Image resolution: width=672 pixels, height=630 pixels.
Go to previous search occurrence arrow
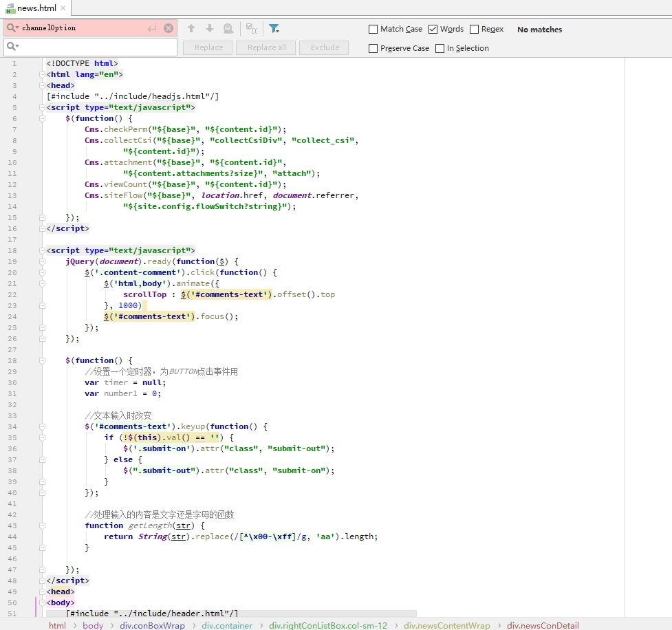pyautogui.click(x=191, y=28)
